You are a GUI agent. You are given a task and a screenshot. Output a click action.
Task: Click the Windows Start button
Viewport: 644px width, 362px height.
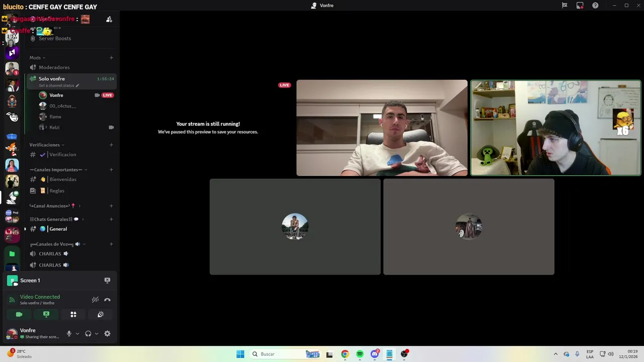point(240,354)
